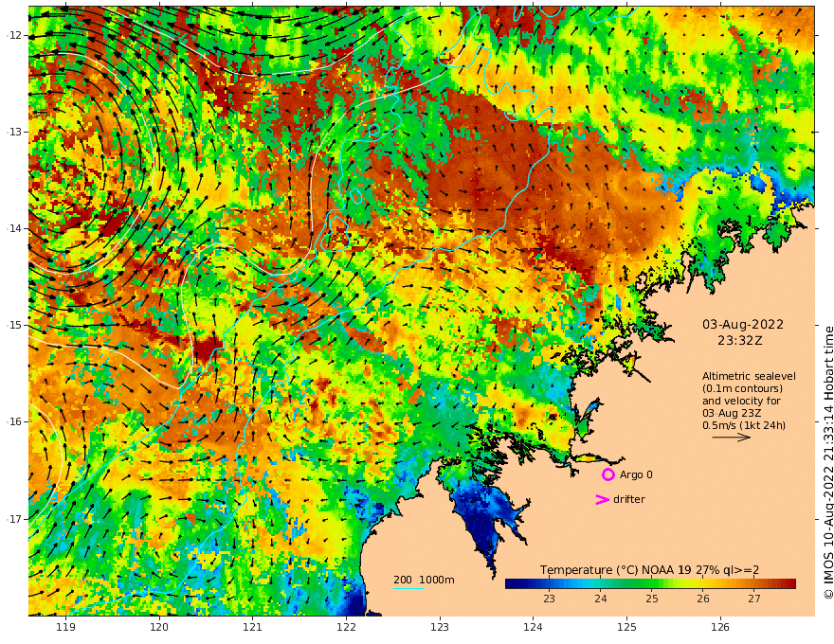Click the magenta Argo circle legend marker
The image size is (834, 644).
607,474
